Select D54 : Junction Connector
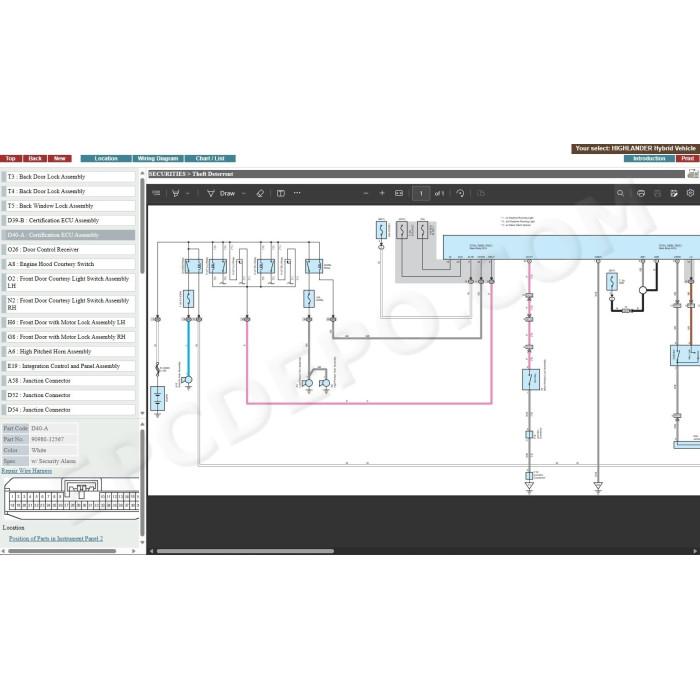This screenshot has width=700, height=700. coord(68,410)
